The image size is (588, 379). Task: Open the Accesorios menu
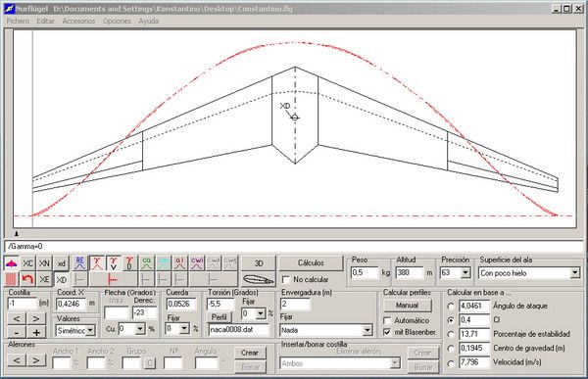(x=78, y=21)
